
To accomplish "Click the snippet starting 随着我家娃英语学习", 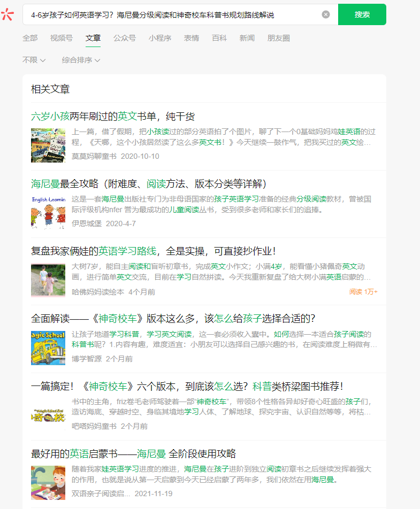I will [222, 474].
